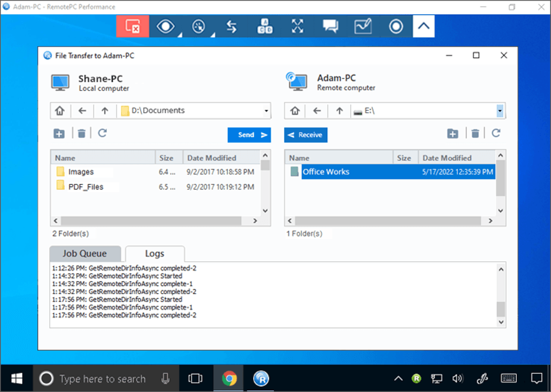This screenshot has width=551, height=392.
Task: Open the E:\ drive dropdown on Adam-PC
Action: pyautogui.click(x=499, y=111)
